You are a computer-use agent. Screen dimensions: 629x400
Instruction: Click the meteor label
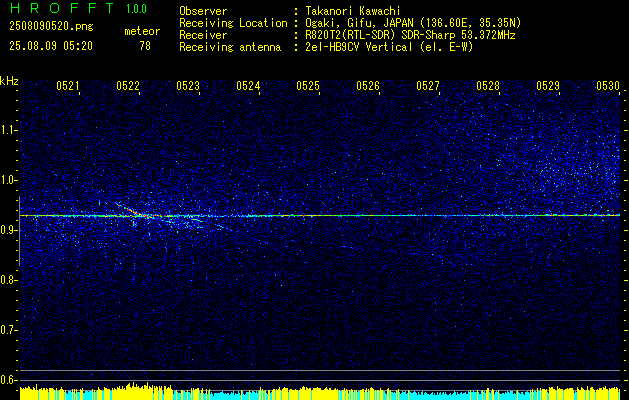(142, 31)
